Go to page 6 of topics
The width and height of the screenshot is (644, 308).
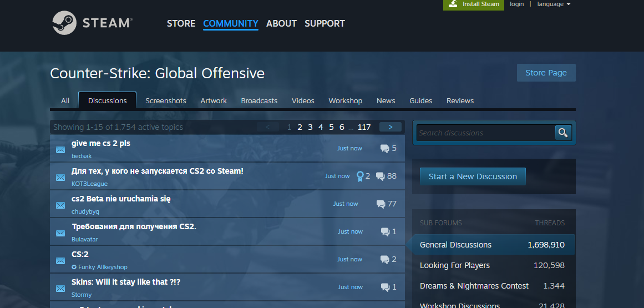342,127
